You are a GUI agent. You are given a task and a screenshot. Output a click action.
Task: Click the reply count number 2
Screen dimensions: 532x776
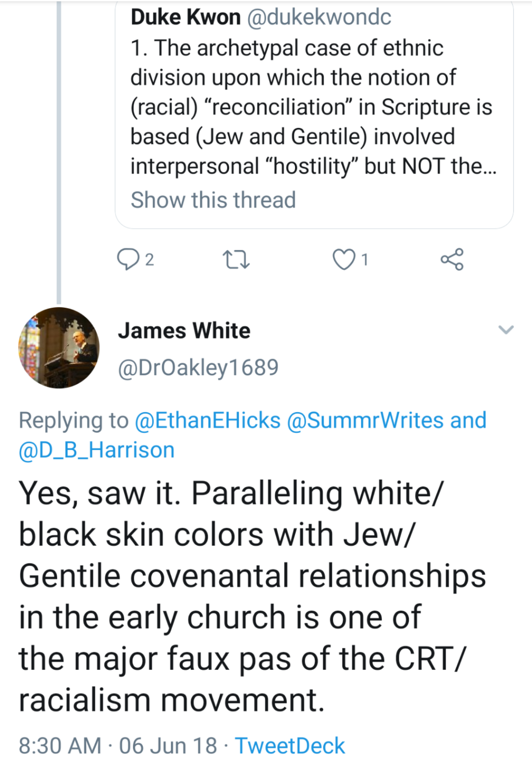(x=150, y=260)
